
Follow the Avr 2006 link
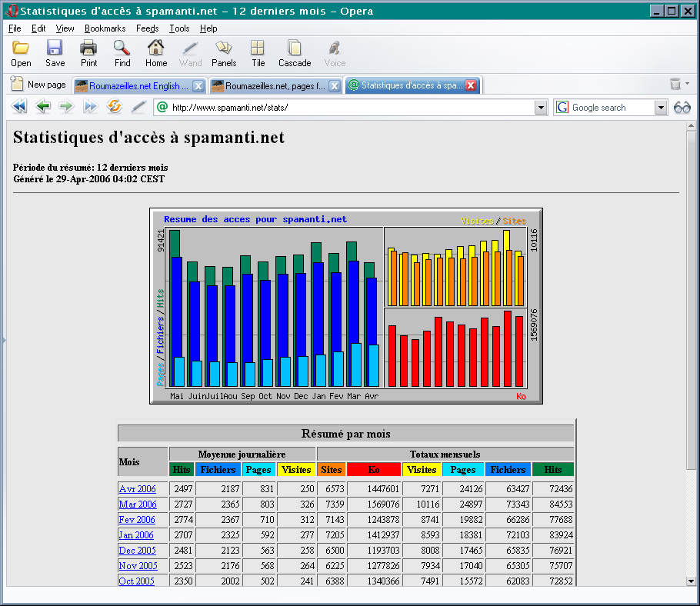tap(138, 488)
